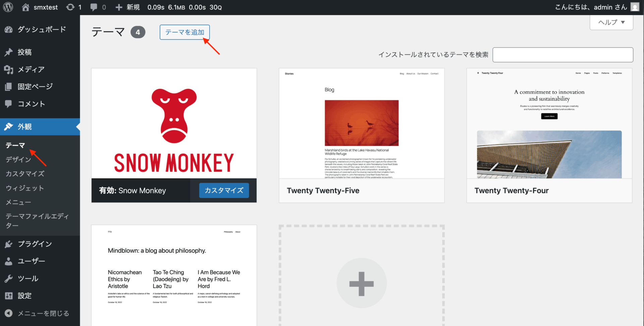Click smxtest site name

click(x=46, y=7)
